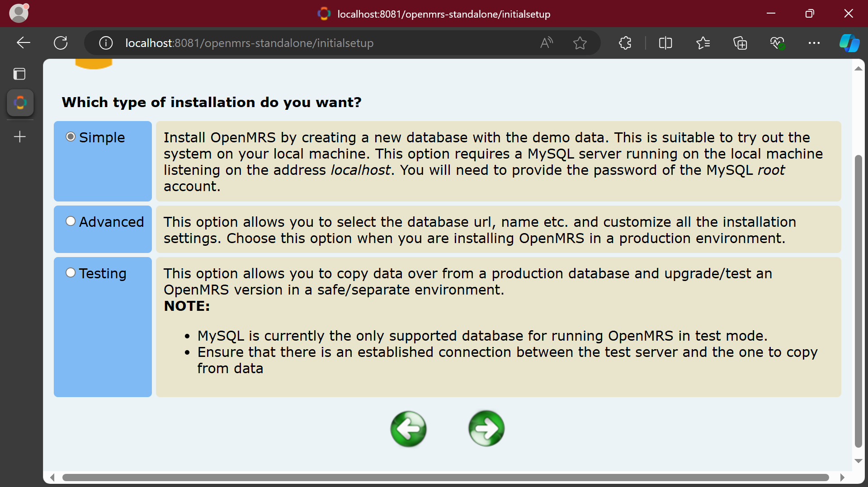The height and width of the screenshot is (487, 868).
Task: Click the green back arrow button
Action: pyautogui.click(x=408, y=428)
